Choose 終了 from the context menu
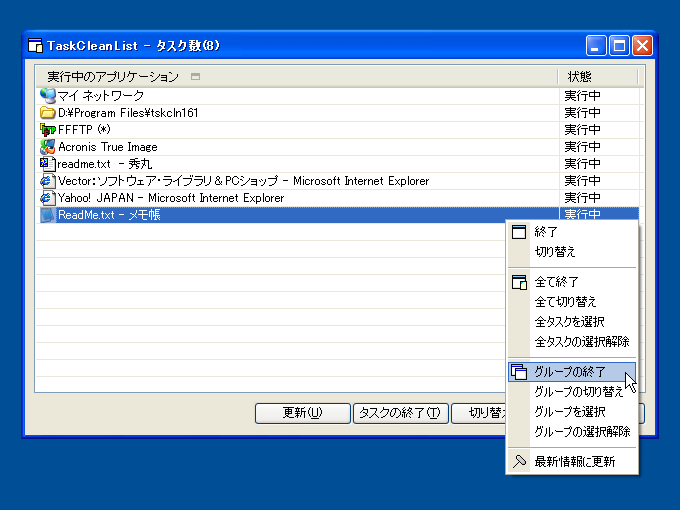The width and height of the screenshot is (680, 510). (572, 232)
